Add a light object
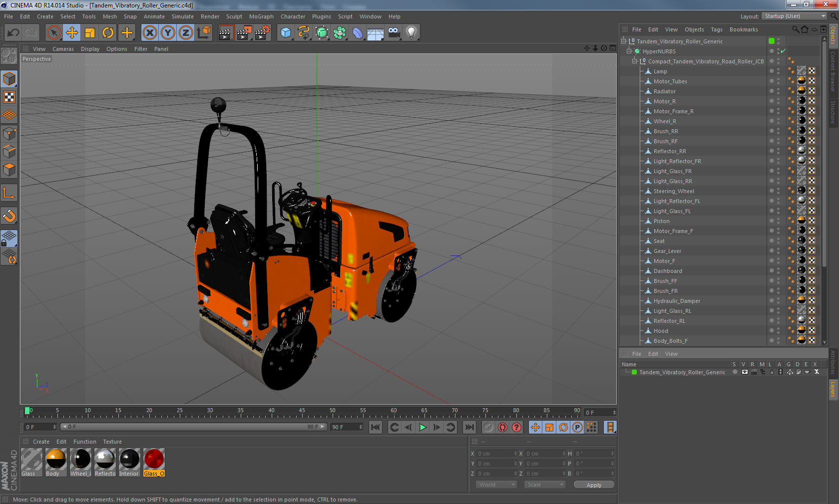The image size is (839, 504). click(x=412, y=33)
